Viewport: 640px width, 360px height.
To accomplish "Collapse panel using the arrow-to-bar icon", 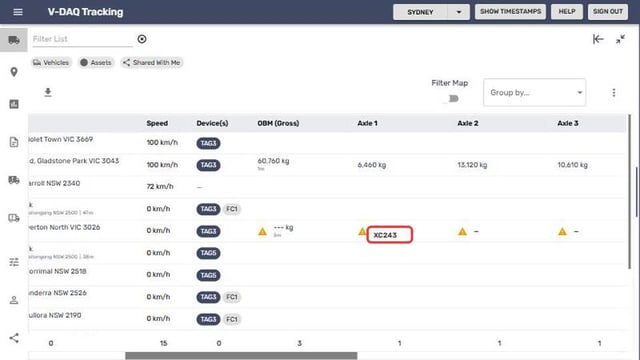I will (598, 39).
